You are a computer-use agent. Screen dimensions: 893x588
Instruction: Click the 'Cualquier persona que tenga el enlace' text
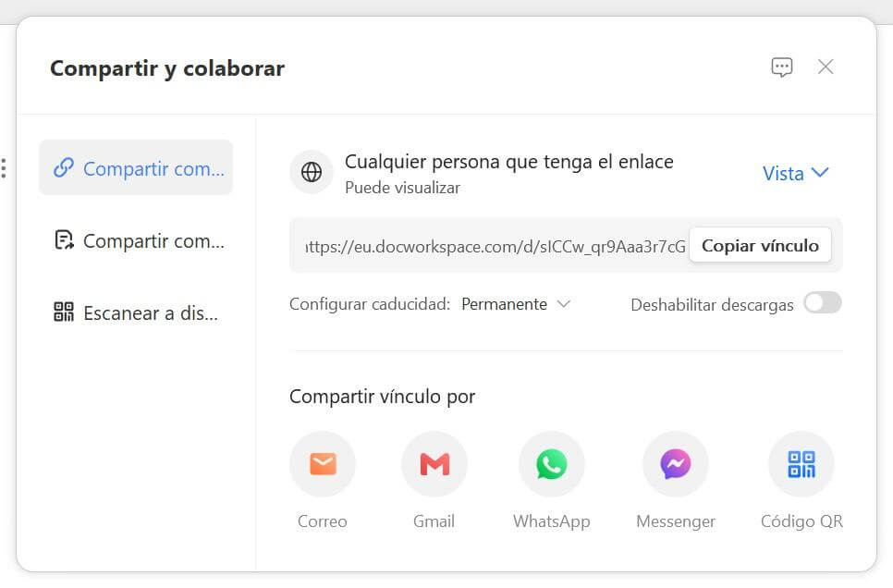(509, 162)
